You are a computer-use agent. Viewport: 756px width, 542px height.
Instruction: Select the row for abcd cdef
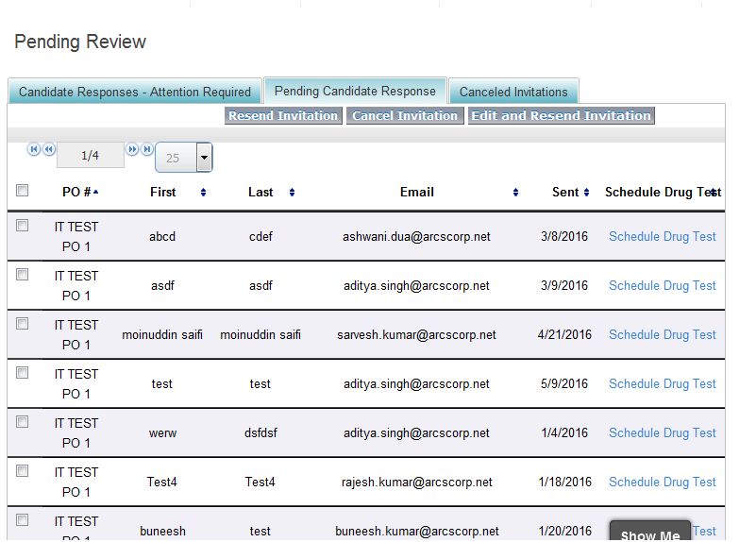click(x=22, y=225)
